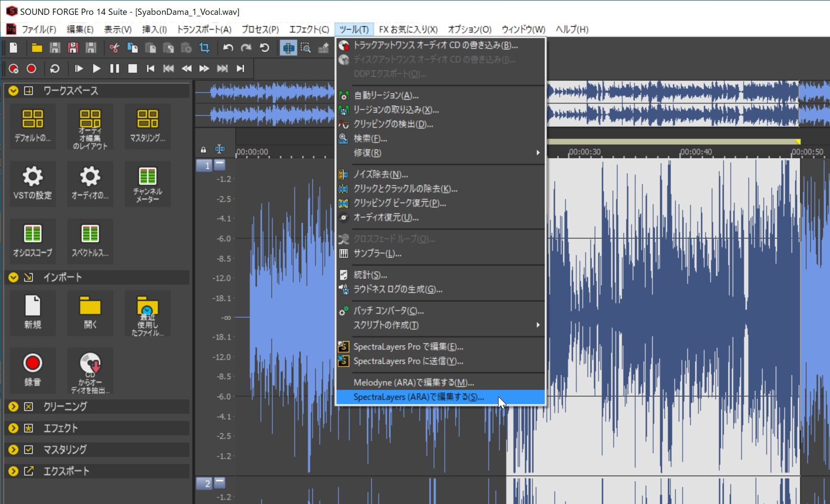The image size is (830, 504).
Task: Click 新規 in the import panel
Action: coord(33,313)
